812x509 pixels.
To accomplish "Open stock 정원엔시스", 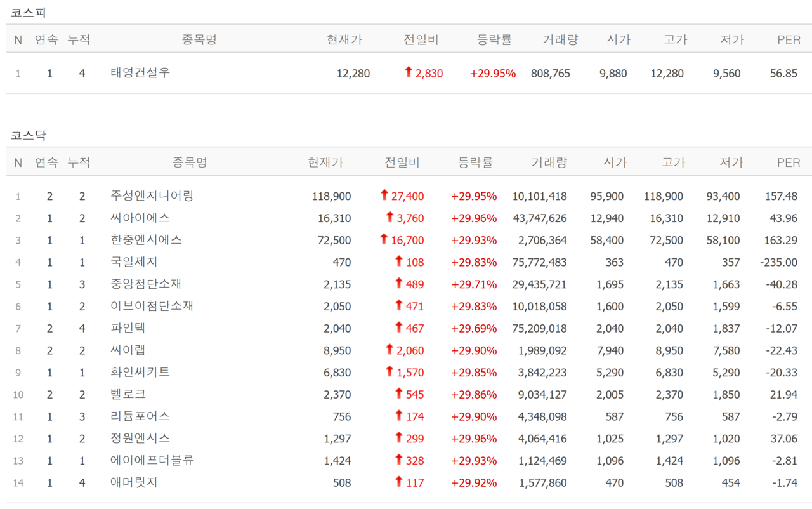I will (x=140, y=438).
